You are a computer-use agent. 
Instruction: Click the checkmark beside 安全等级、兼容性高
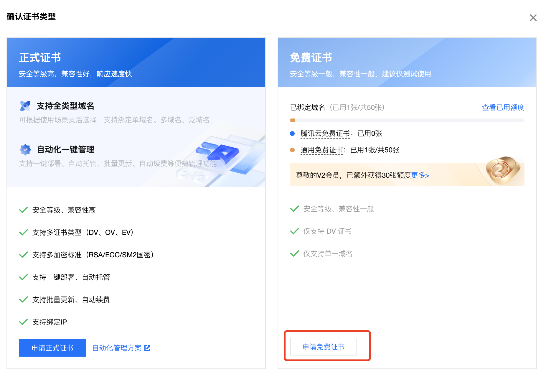(x=24, y=210)
